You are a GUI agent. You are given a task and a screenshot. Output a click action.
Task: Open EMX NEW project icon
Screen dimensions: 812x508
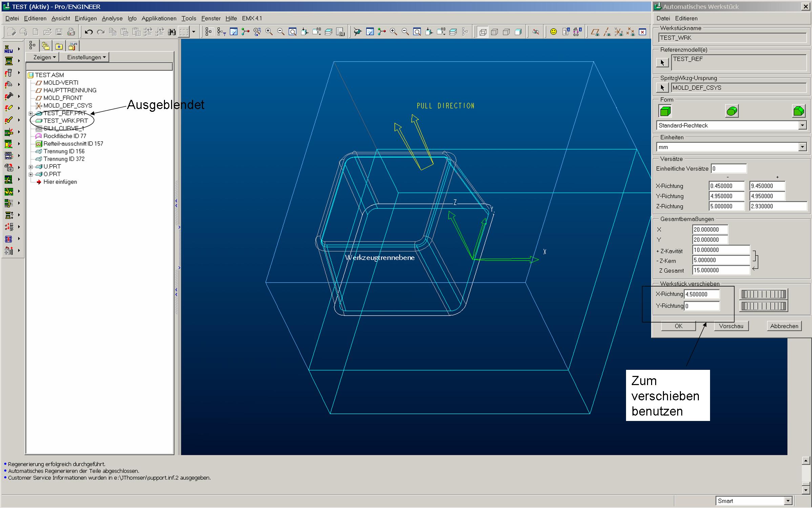tap(9, 49)
